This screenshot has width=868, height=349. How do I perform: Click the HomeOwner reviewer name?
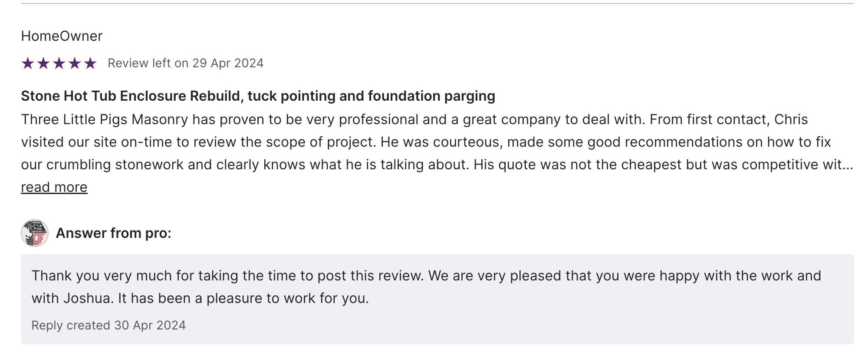pos(62,36)
